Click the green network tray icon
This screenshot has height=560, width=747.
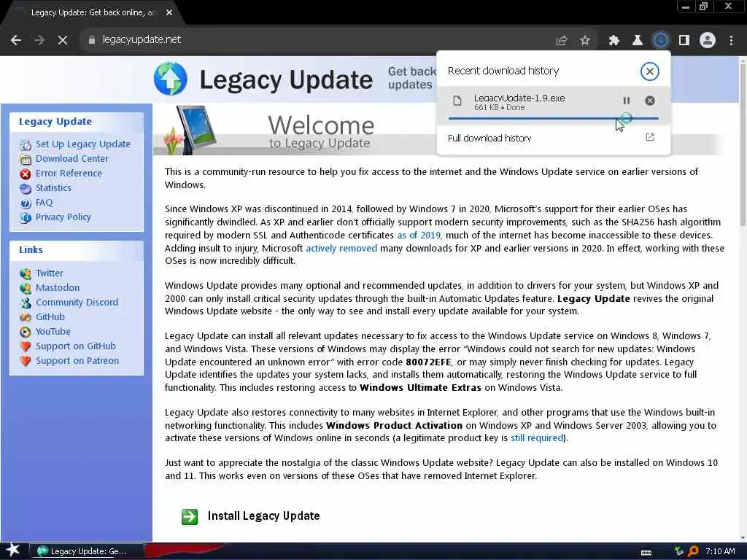click(680, 551)
